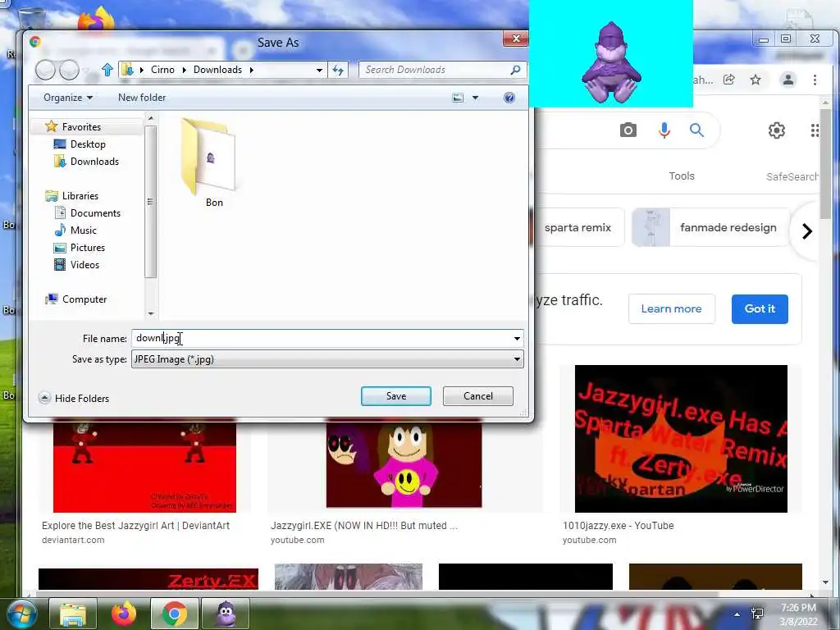
Task: Click the voice search microphone icon
Action: click(664, 130)
